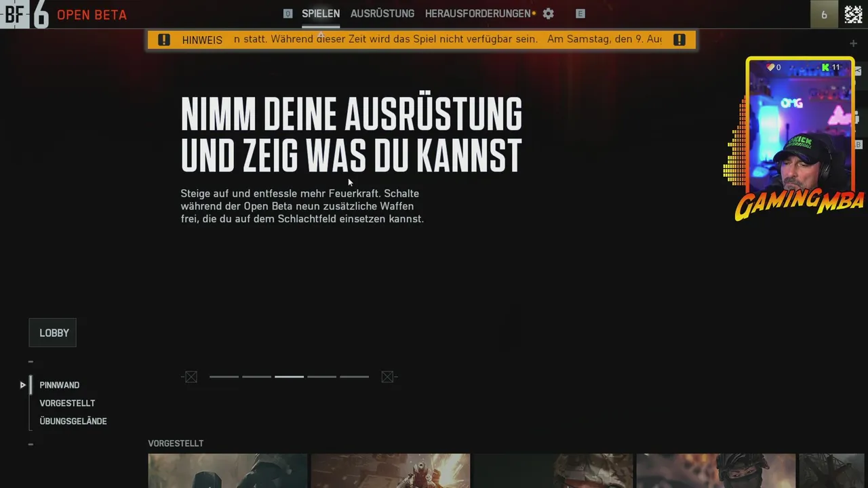This screenshot has height=488, width=868.
Task: Select the Spielen tab
Action: 321,14
